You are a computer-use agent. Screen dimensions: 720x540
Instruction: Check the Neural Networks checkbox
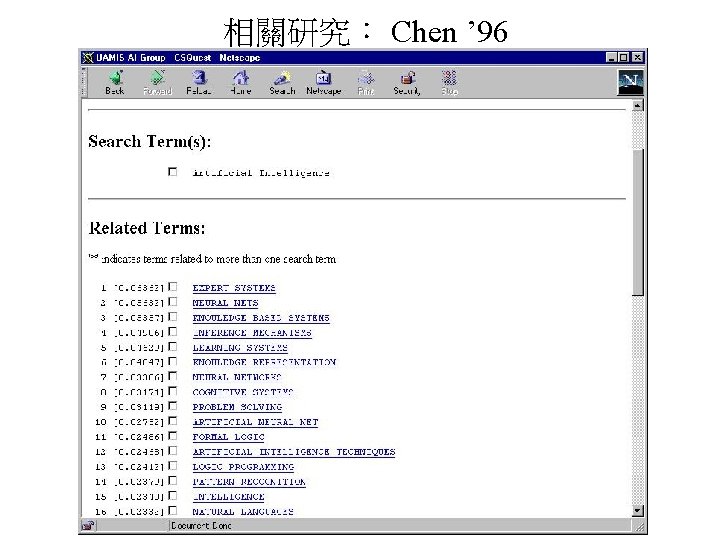pos(173,376)
